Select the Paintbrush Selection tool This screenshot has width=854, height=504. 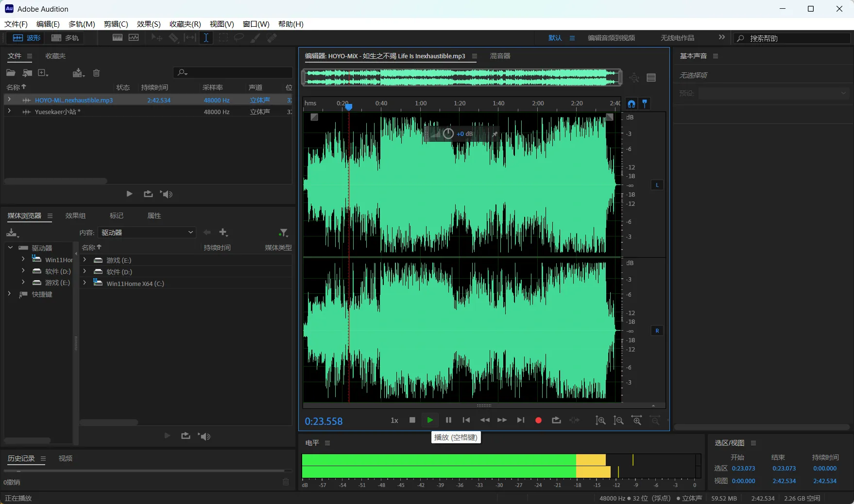coord(255,38)
